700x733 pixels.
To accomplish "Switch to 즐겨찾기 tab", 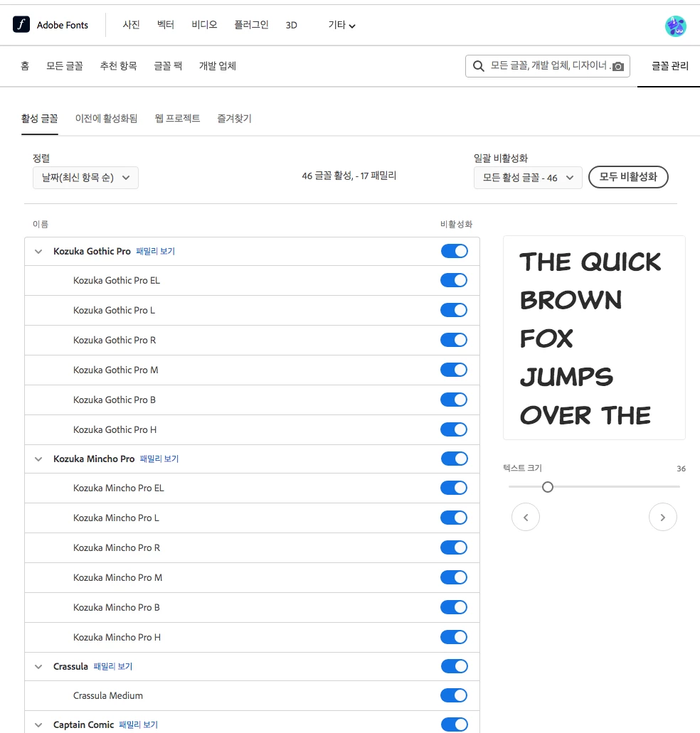I will click(234, 119).
